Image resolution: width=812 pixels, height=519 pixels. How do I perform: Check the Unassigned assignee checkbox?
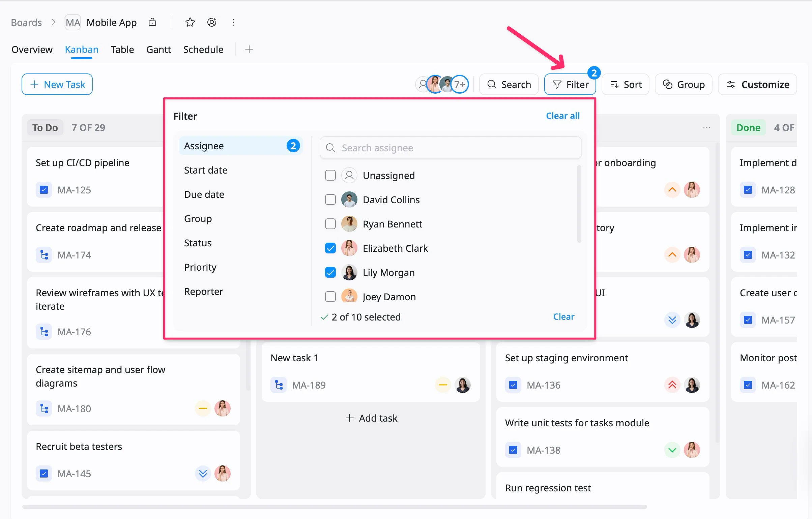[330, 175]
